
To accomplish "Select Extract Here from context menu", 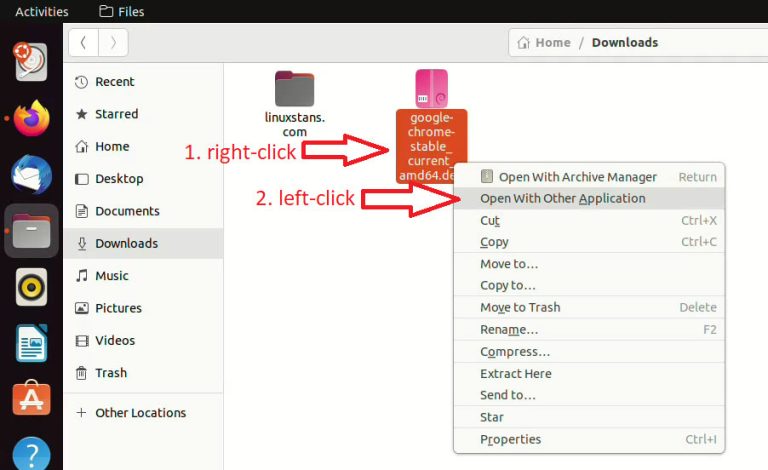I will 516,373.
